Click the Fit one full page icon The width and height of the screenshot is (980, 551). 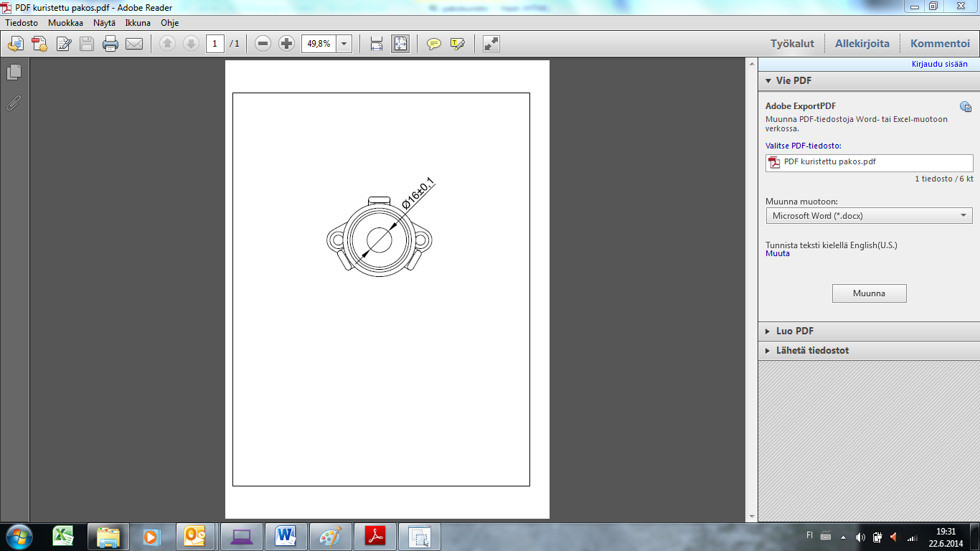(x=400, y=44)
